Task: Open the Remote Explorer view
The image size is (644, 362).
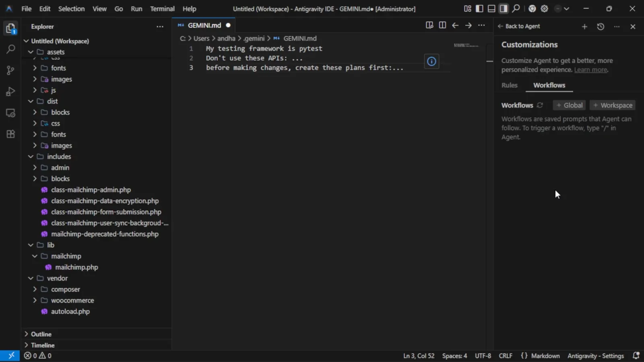Action: click(x=10, y=113)
